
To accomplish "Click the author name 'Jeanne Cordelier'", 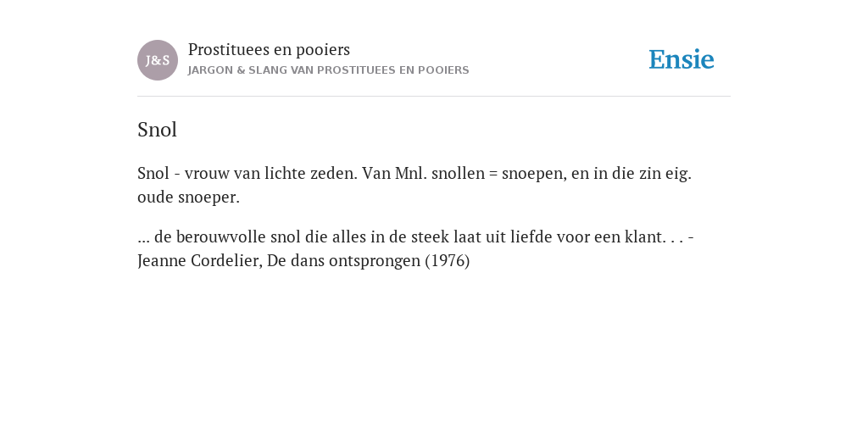I will click(200, 261).
